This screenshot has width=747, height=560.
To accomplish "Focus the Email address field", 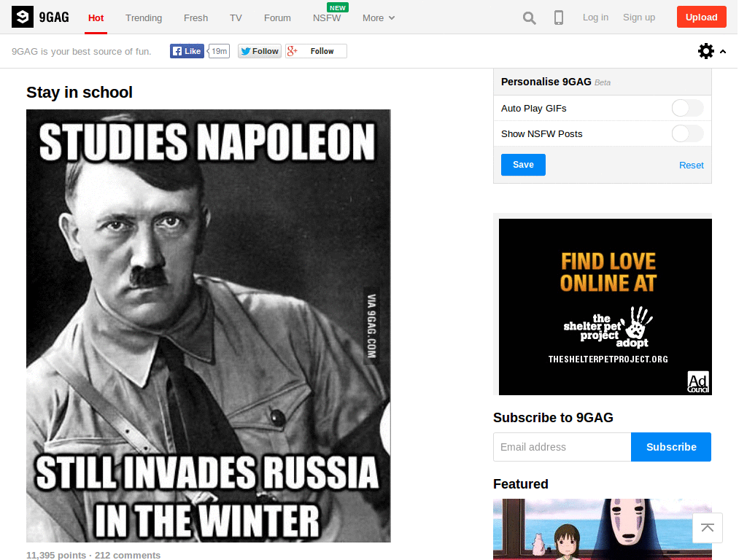I will click(562, 447).
